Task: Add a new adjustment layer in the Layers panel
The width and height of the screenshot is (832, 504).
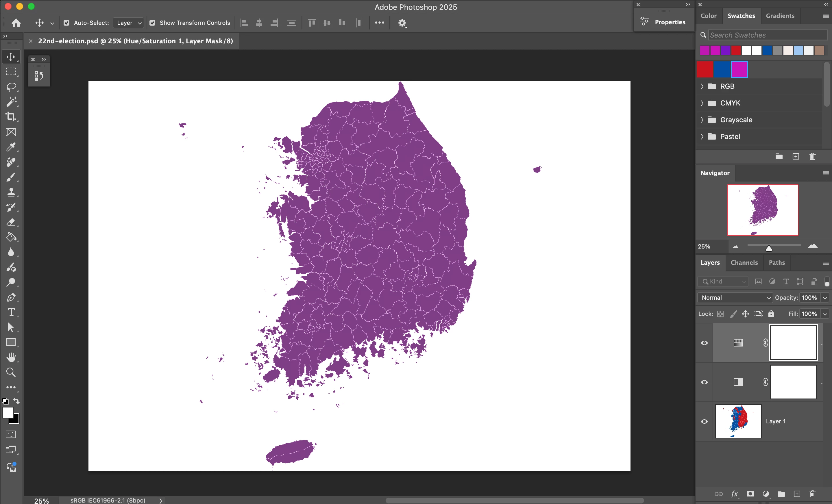Action: [766, 494]
